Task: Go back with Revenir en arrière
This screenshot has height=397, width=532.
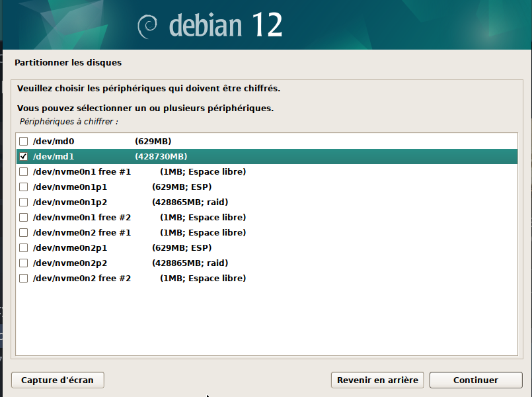Action: (377, 380)
